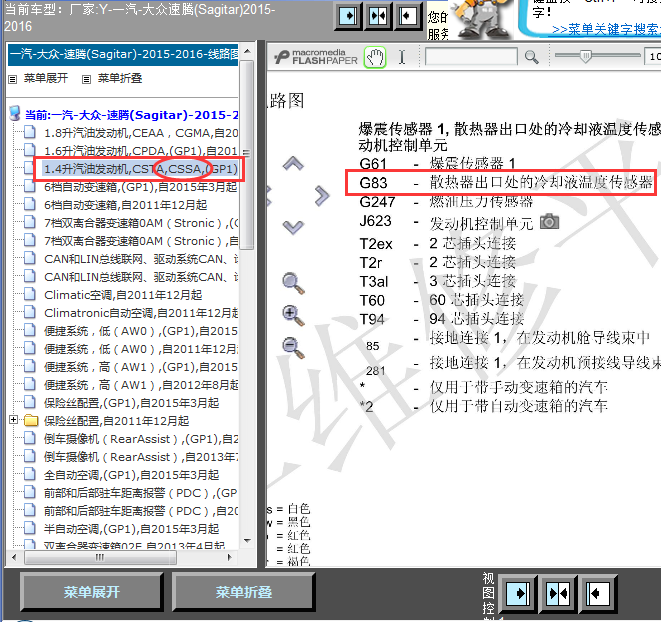Viewport: 661px width, 622px height.
Task: Open 6档自动变速箱,(GP1),自2015年3月起
Action: [x=141, y=187]
